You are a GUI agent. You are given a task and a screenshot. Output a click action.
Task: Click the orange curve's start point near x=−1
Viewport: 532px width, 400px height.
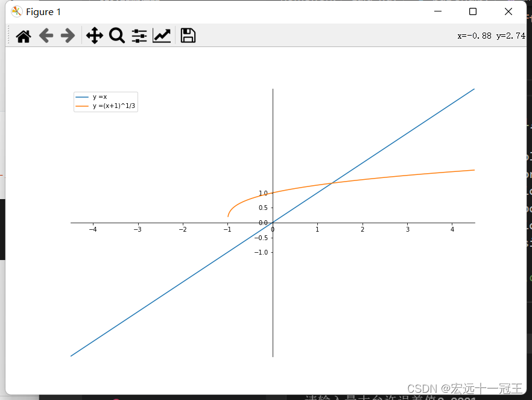coord(228,216)
